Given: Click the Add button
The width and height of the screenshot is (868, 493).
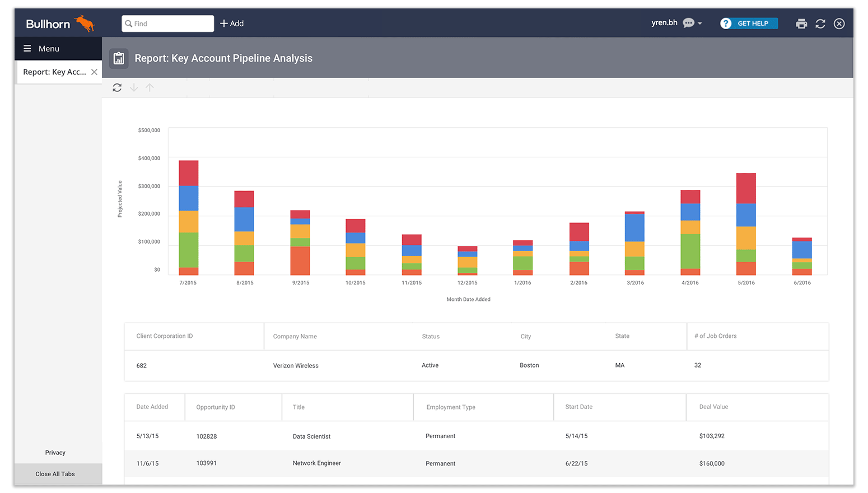Looking at the screenshot, I should pyautogui.click(x=232, y=24).
